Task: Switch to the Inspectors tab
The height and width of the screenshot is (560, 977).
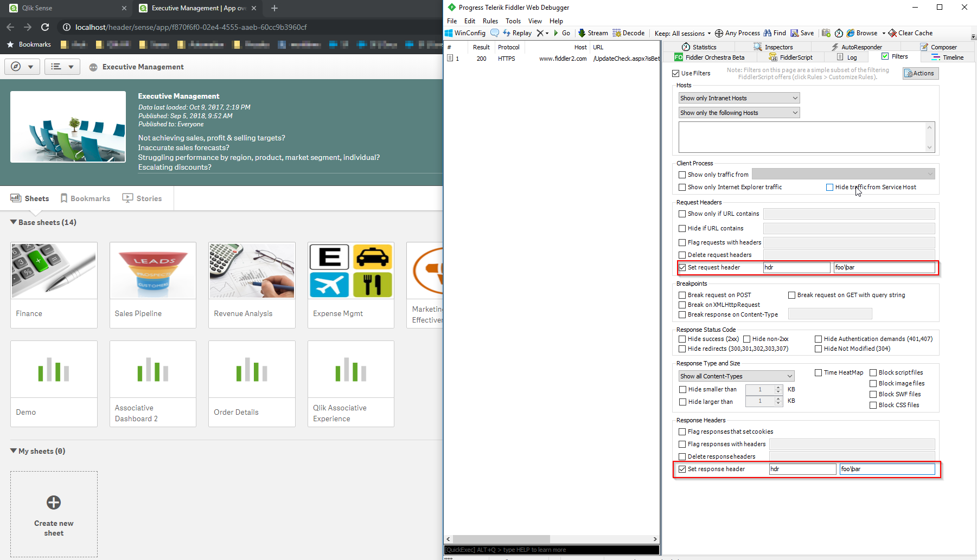Action: (773, 47)
